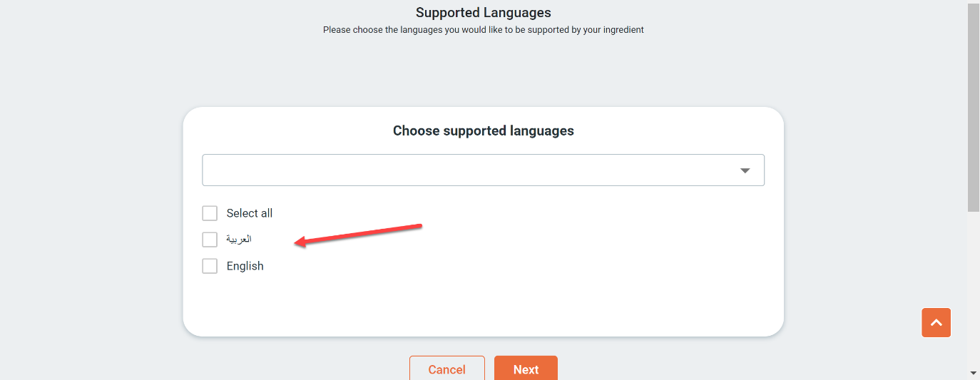Viewport: 980px width, 380px height.
Task: Proceed with the Next button
Action: pos(526,369)
